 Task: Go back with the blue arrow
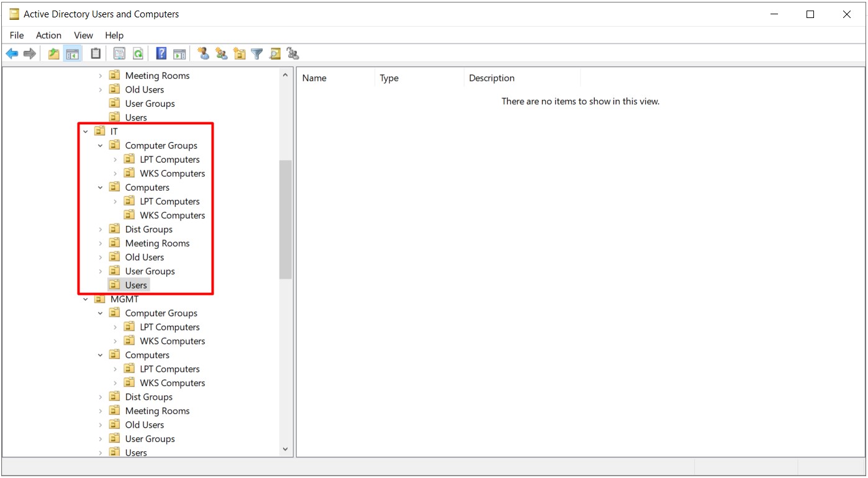(x=12, y=54)
